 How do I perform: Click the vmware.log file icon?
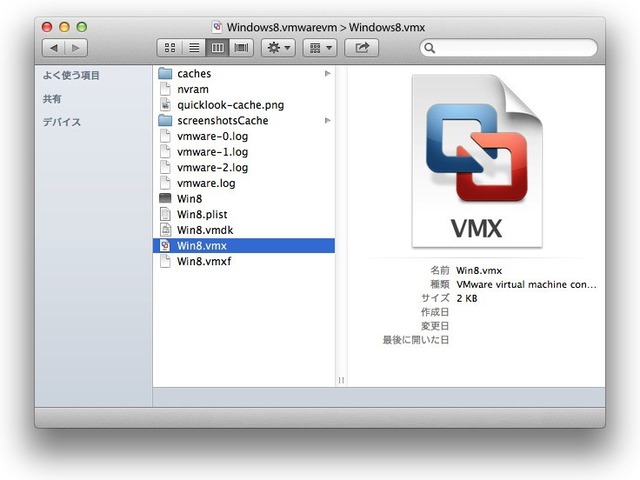coord(165,183)
